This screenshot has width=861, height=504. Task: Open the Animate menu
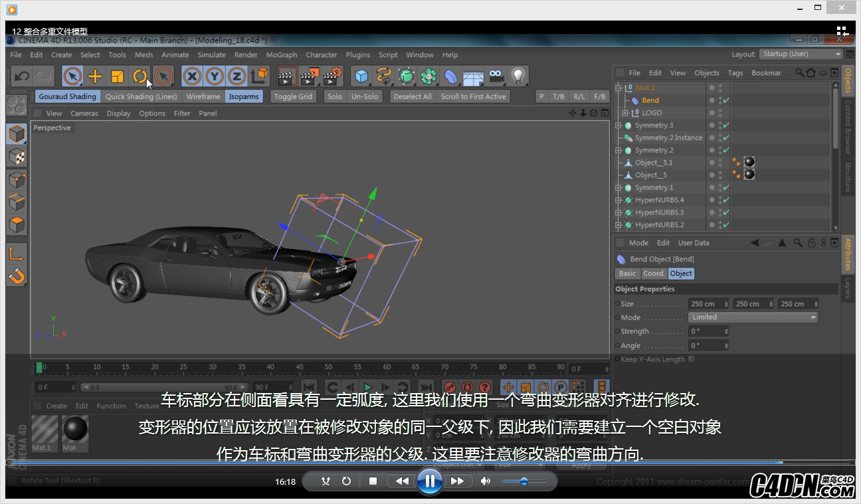175,55
